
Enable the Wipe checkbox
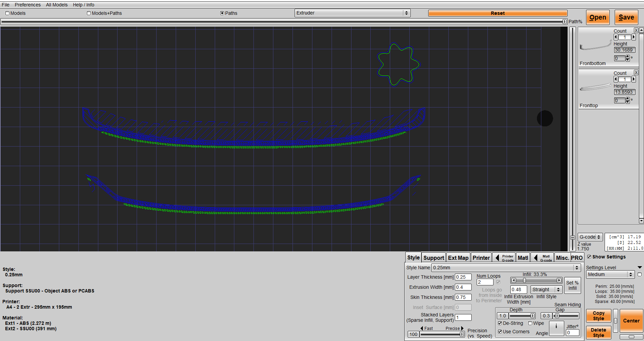pyautogui.click(x=530, y=323)
